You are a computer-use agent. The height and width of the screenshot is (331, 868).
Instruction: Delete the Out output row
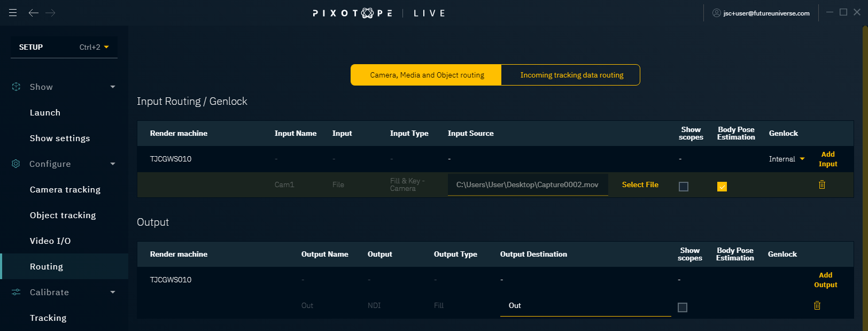click(817, 306)
